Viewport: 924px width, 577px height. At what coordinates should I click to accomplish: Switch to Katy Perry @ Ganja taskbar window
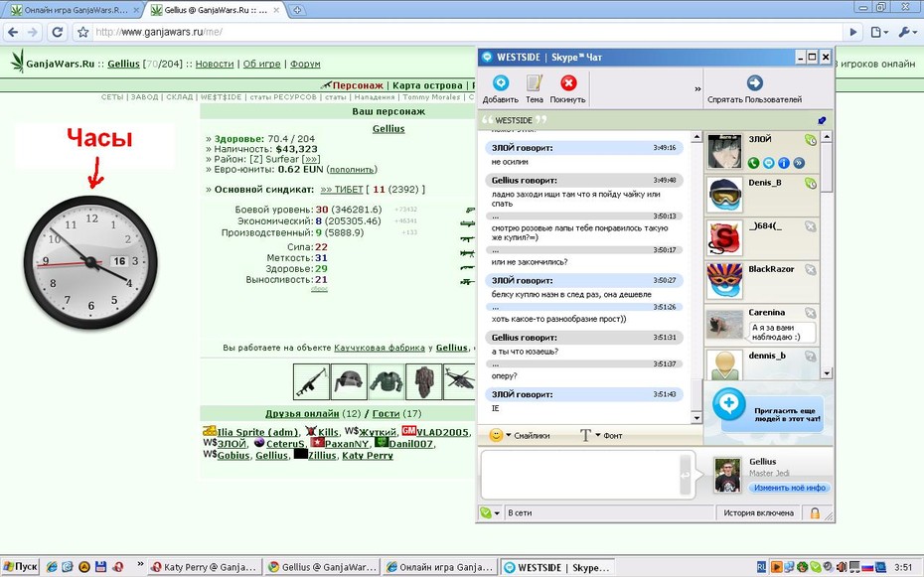[204, 568]
